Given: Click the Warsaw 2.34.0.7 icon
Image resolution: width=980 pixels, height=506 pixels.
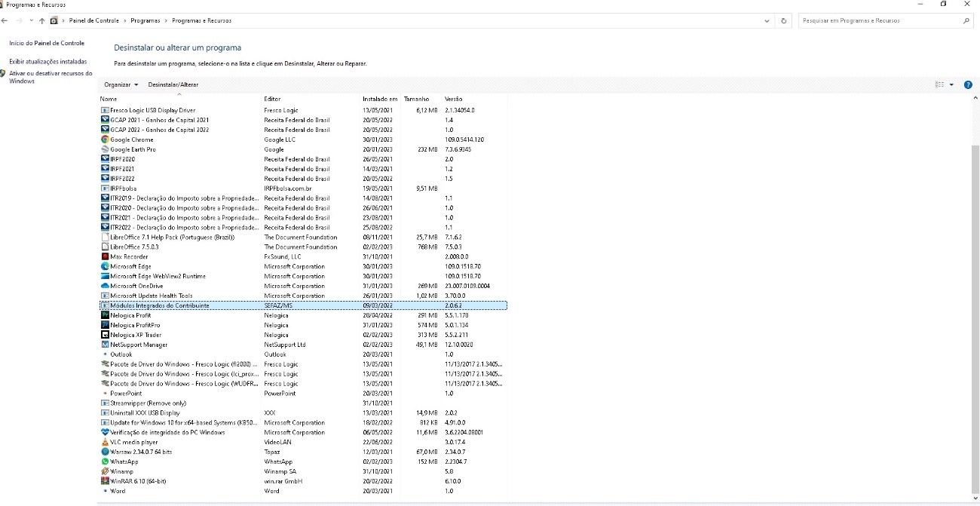Looking at the screenshot, I should click(105, 452).
